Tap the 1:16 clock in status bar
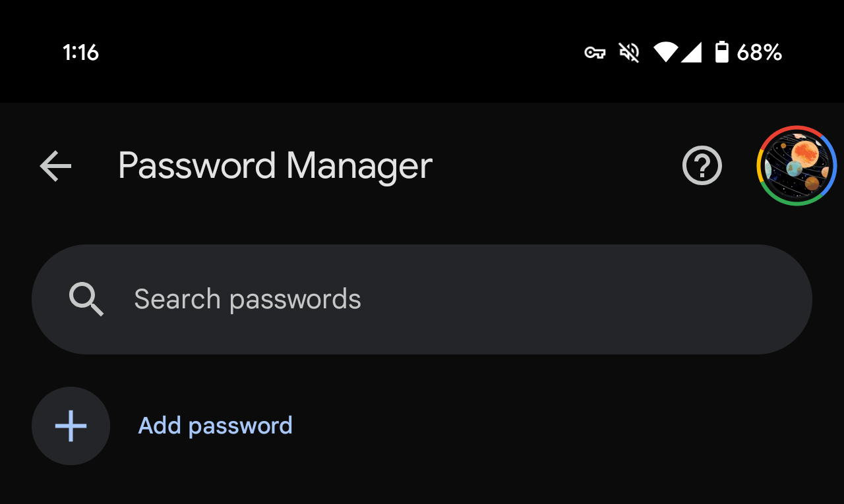Image resolution: width=844 pixels, height=504 pixels. (x=80, y=53)
